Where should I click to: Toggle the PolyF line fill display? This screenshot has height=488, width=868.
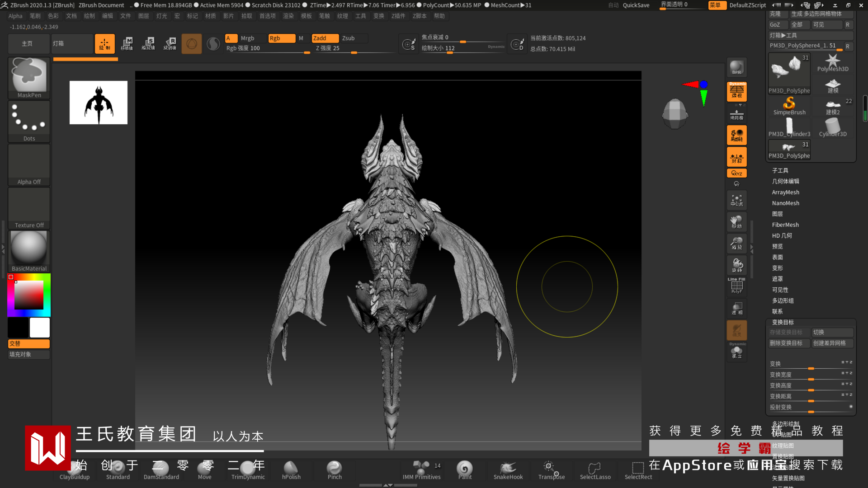pos(736,286)
